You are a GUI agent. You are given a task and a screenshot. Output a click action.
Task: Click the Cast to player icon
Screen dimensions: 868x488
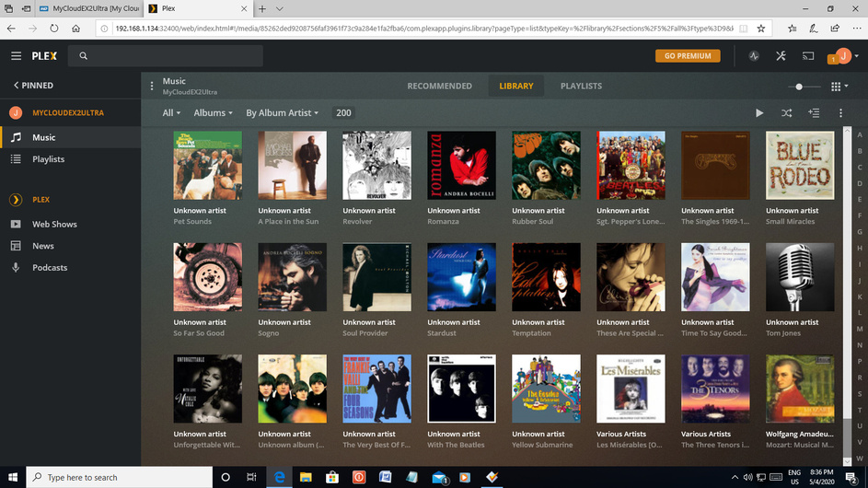807,56
